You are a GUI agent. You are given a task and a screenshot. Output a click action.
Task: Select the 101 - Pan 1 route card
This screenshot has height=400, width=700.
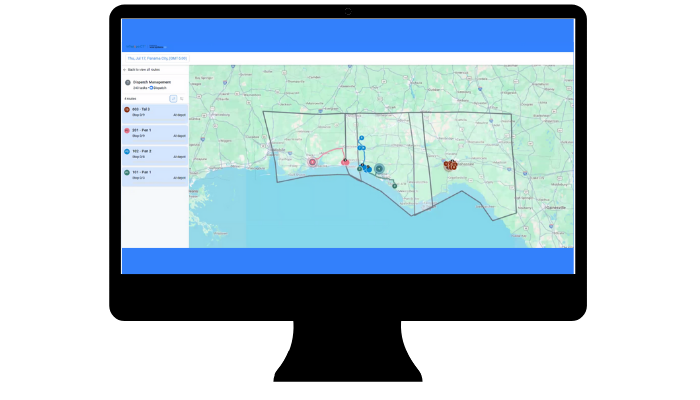(155, 176)
